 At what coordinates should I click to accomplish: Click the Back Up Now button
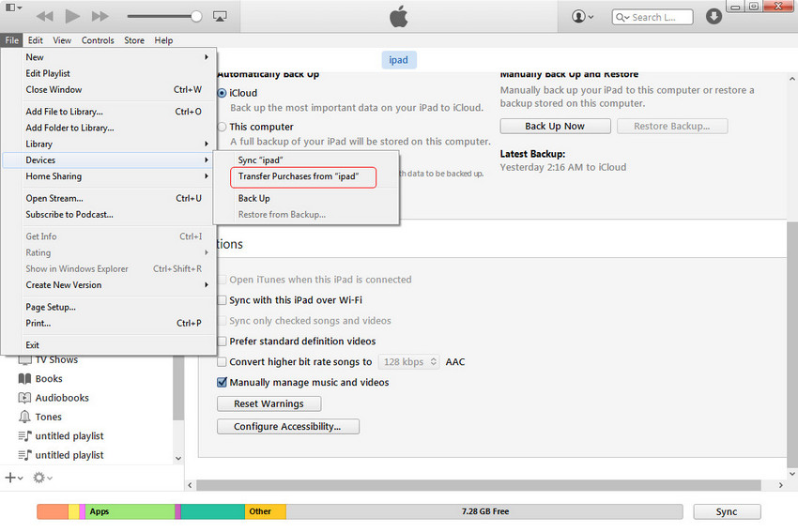555,126
